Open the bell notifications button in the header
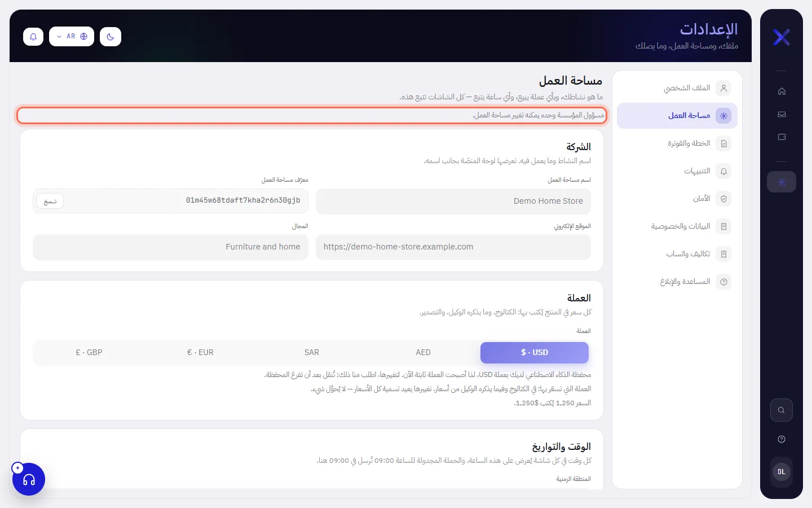This screenshot has width=812, height=508. pos(33,37)
